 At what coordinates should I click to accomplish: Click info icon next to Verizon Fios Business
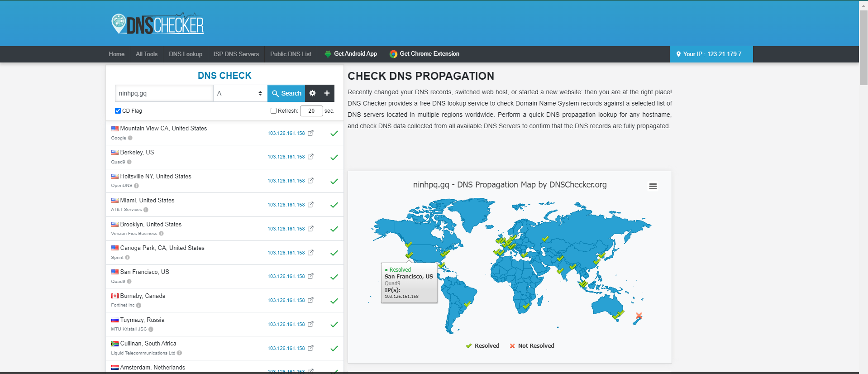pos(161,234)
